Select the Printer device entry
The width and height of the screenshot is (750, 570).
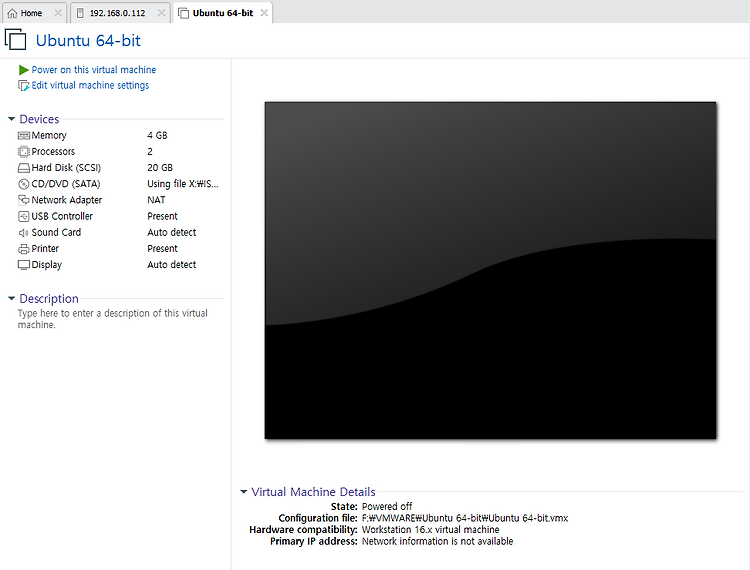(x=45, y=249)
